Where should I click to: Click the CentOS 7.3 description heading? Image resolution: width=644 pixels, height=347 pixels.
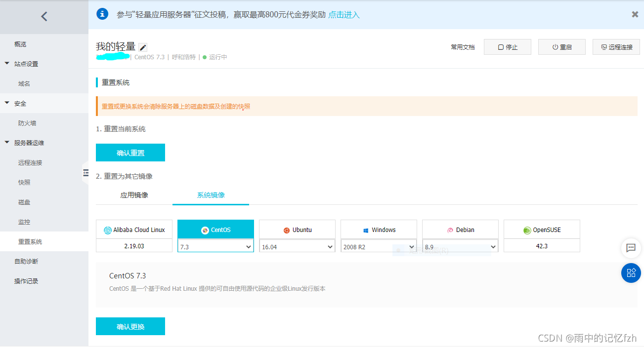point(128,276)
